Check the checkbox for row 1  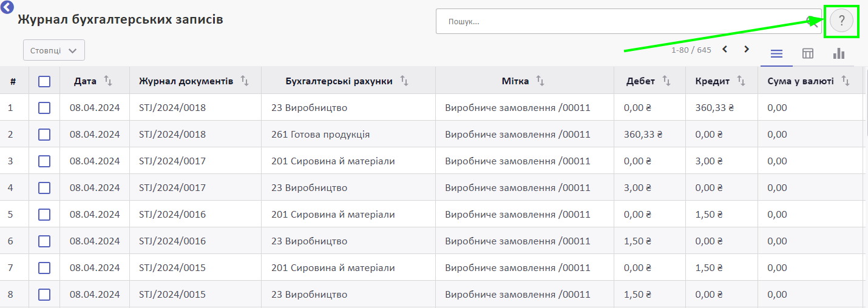[44, 108]
